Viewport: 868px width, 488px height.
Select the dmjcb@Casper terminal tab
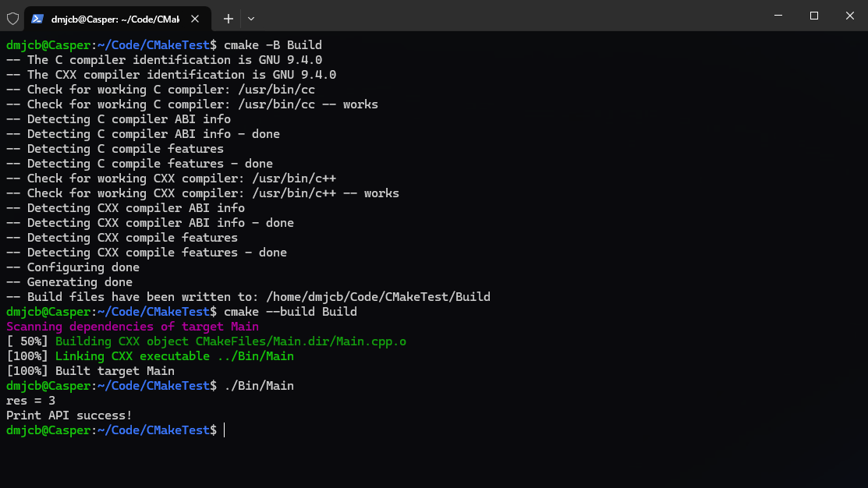pyautogui.click(x=117, y=19)
